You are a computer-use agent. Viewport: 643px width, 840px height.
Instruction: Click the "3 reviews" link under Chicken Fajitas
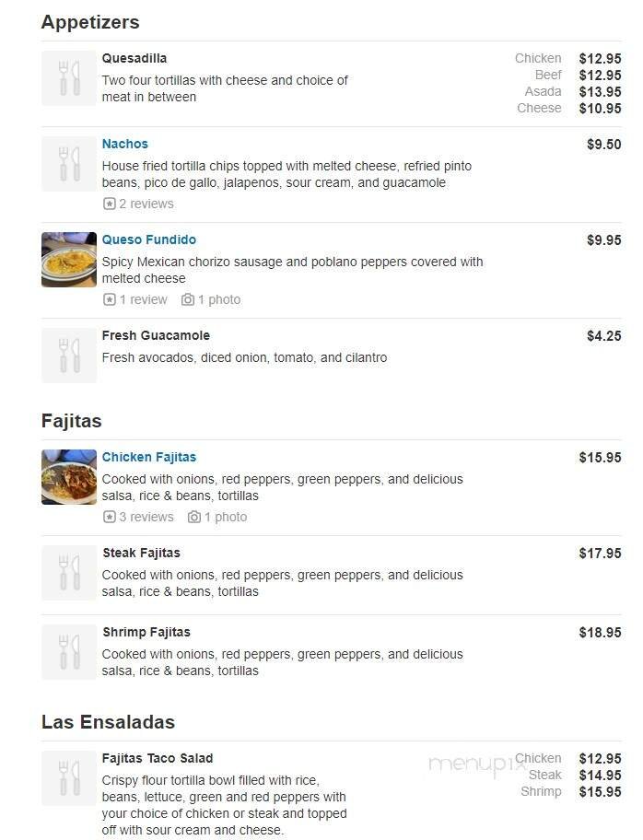pos(144,517)
